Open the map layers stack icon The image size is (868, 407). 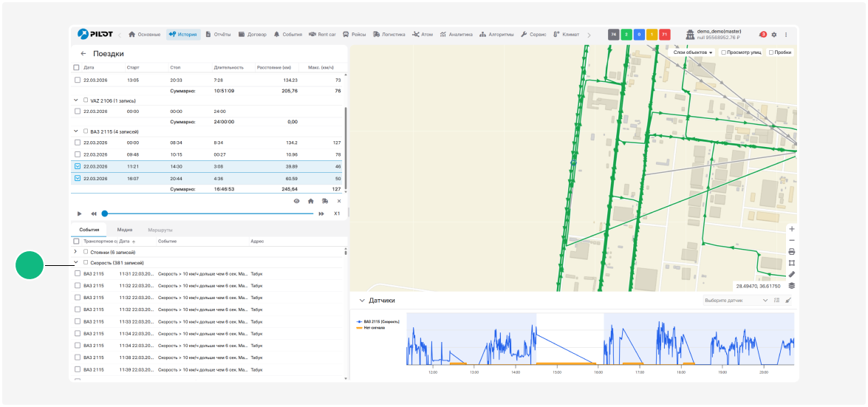pyautogui.click(x=791, y=286)
